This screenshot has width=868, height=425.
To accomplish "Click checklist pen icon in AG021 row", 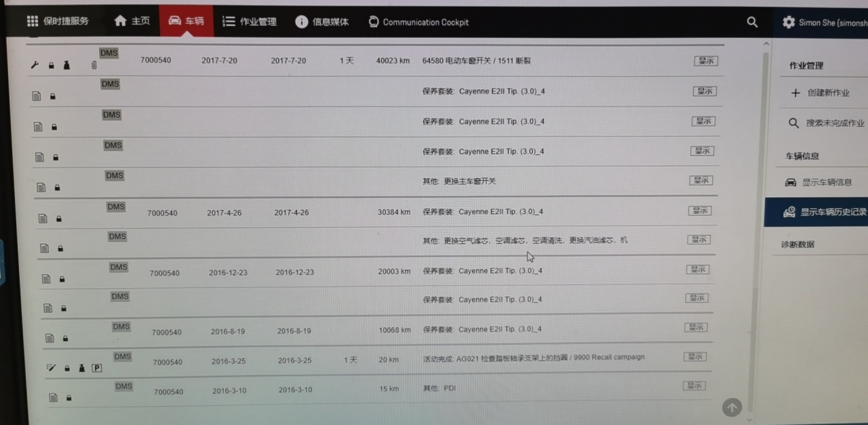I will pos(51,367).
